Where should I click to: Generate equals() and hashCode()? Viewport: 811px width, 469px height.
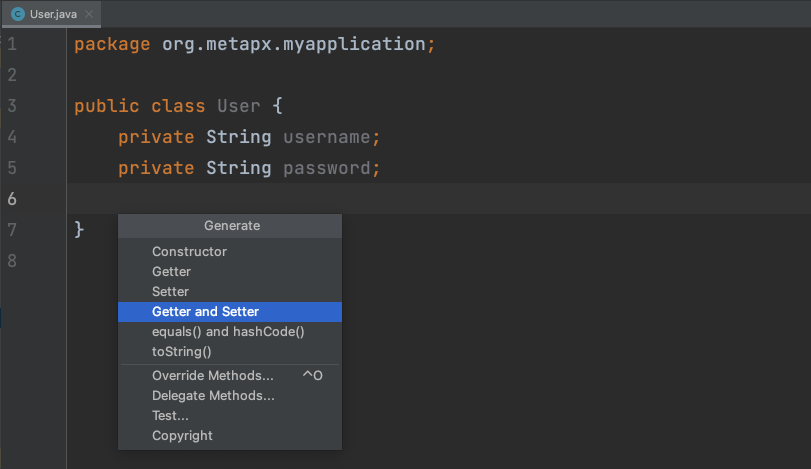coord(230,331)
